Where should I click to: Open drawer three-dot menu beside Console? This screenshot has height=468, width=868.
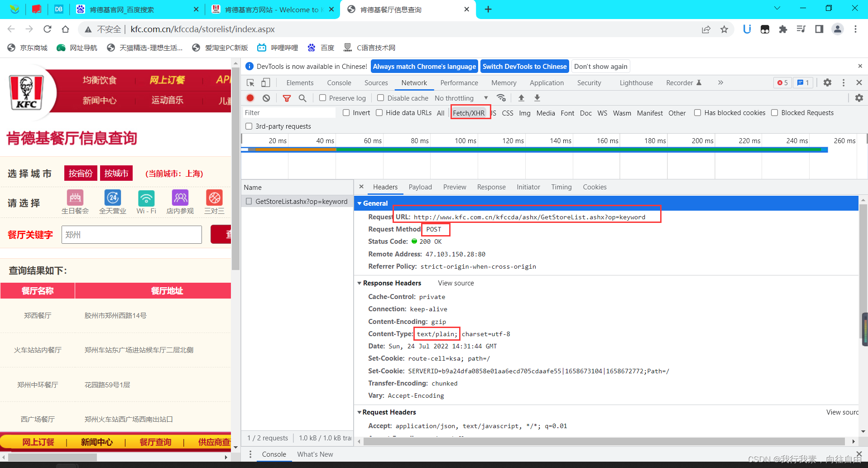[250, 454]
